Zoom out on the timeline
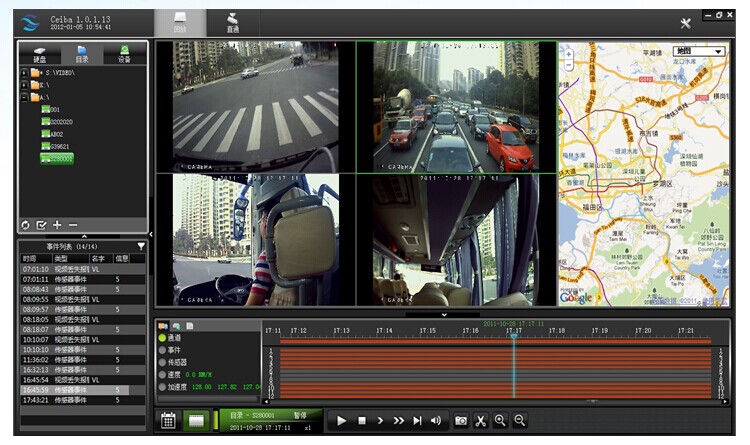Screen dimensions: 750x445 tap(520, 421)
